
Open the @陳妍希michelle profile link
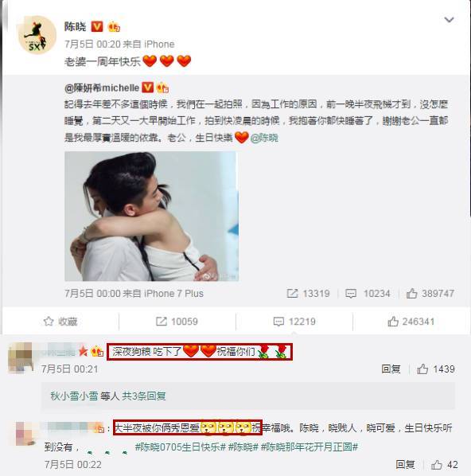102,88
